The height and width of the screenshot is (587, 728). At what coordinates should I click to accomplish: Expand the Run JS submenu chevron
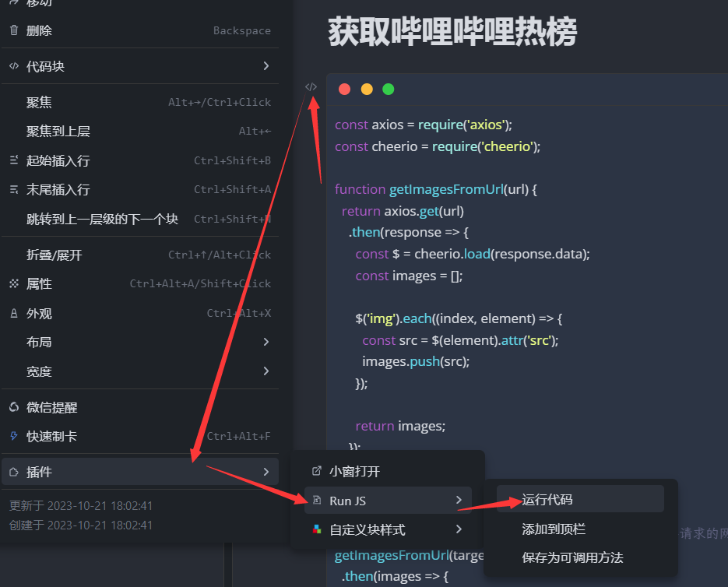click(x=459, y=500)
